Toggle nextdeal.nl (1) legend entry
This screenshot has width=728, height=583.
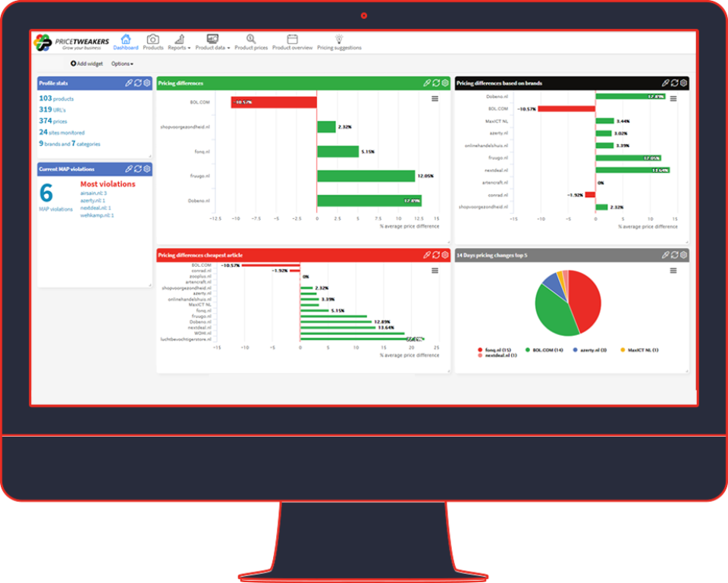tap(497, 356)
